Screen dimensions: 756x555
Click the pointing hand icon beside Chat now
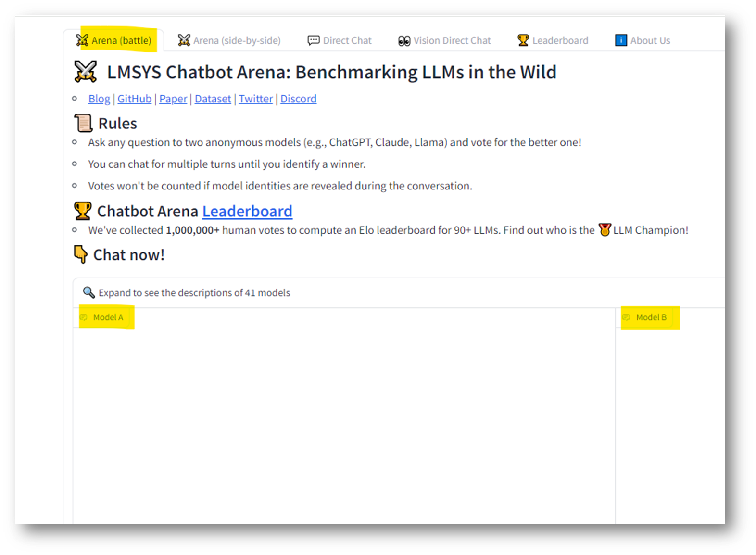[81, 254]
